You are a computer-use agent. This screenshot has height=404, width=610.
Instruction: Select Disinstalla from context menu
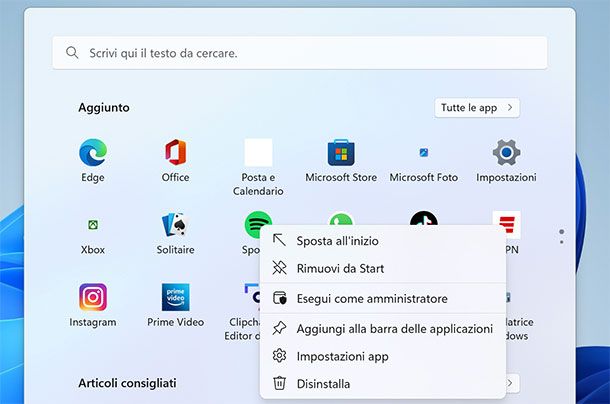pyautogui.click(x=383, y=384)
